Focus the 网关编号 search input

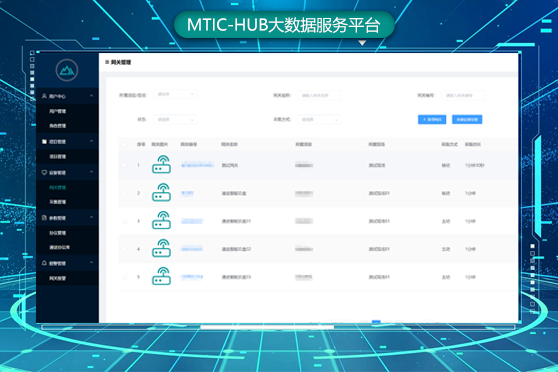click(463, 95)
